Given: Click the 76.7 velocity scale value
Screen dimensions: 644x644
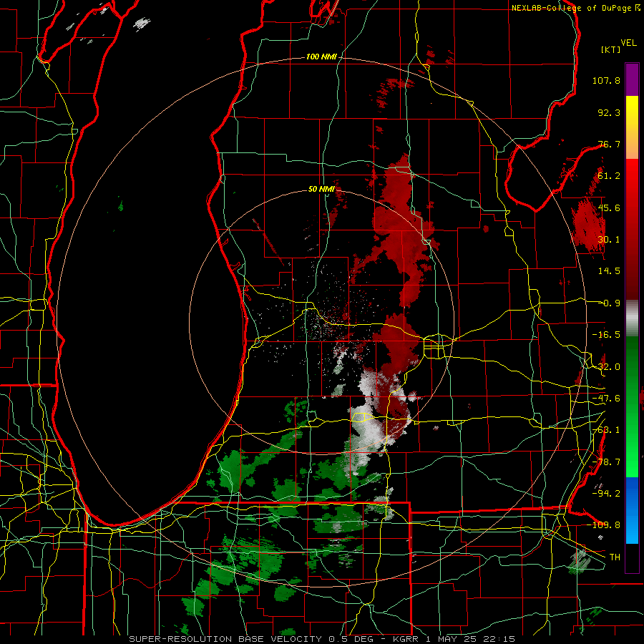Looking at the screenshot, I should pos(609,144).
